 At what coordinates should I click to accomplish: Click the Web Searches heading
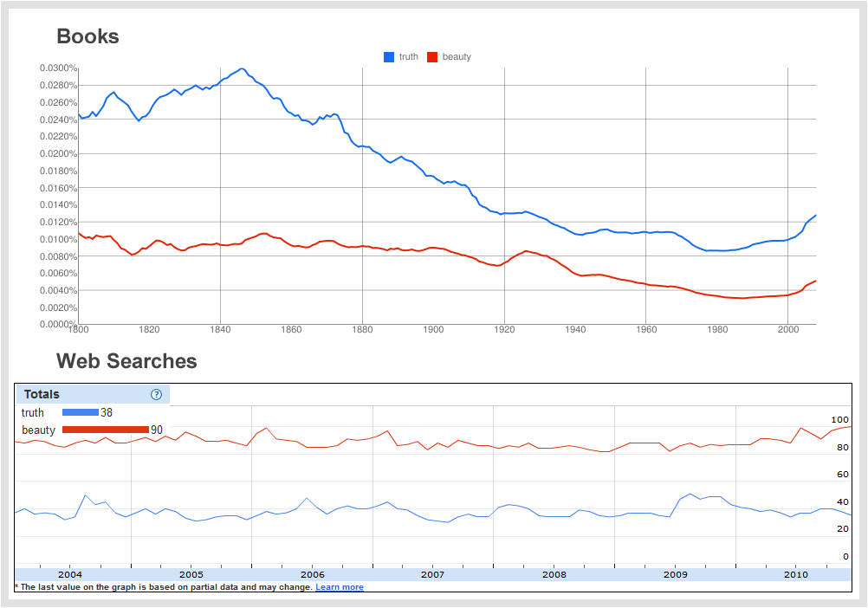[x=126, y=360]
